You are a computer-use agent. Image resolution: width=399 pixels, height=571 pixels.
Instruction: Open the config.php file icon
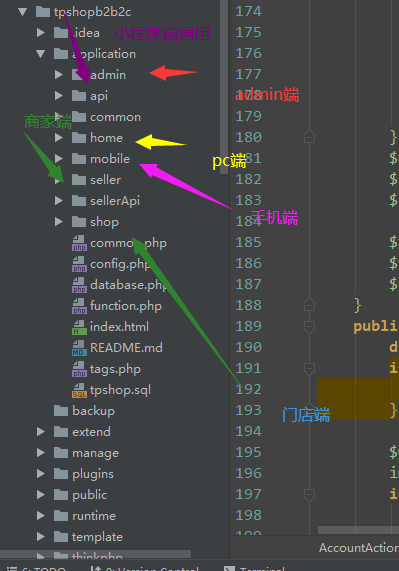pos(79,264)
